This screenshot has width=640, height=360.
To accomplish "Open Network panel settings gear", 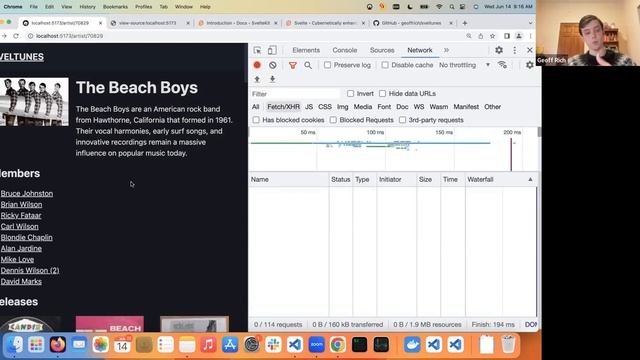I will (x=529, y=65).
